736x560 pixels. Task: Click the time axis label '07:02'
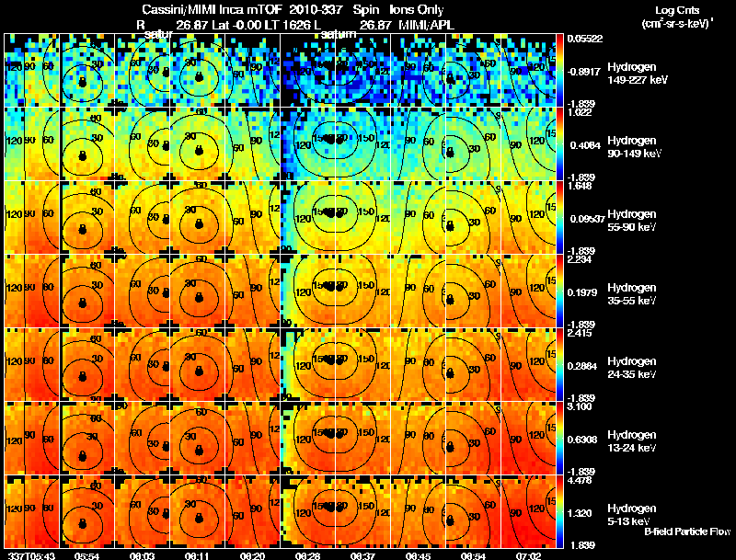[x=528, y=556]
